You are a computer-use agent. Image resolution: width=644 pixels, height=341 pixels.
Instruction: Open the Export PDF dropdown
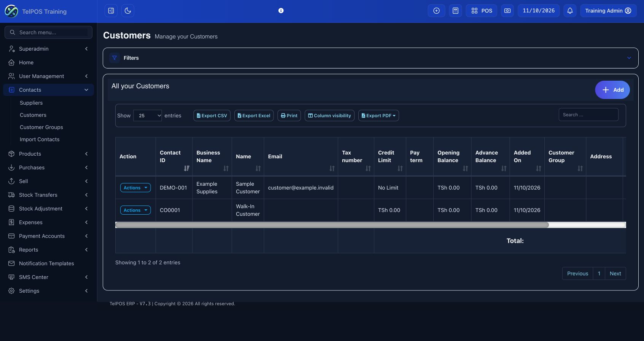pos(378,116)
